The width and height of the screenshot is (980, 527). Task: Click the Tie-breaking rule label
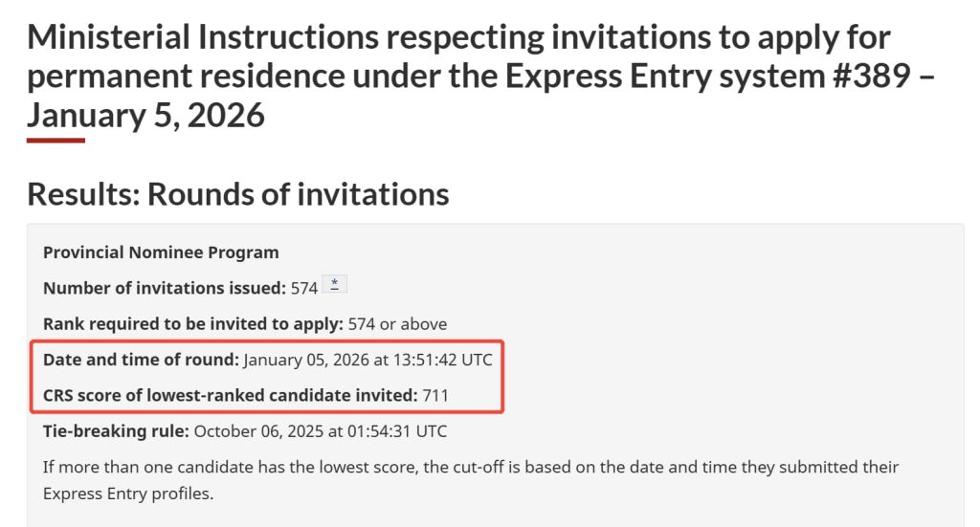coord(116,431)
